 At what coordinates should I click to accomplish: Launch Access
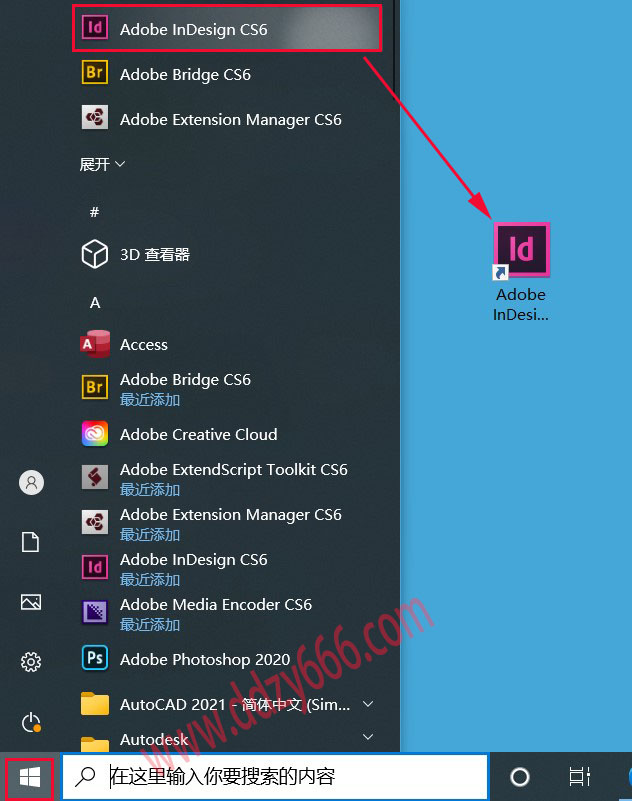227,344
